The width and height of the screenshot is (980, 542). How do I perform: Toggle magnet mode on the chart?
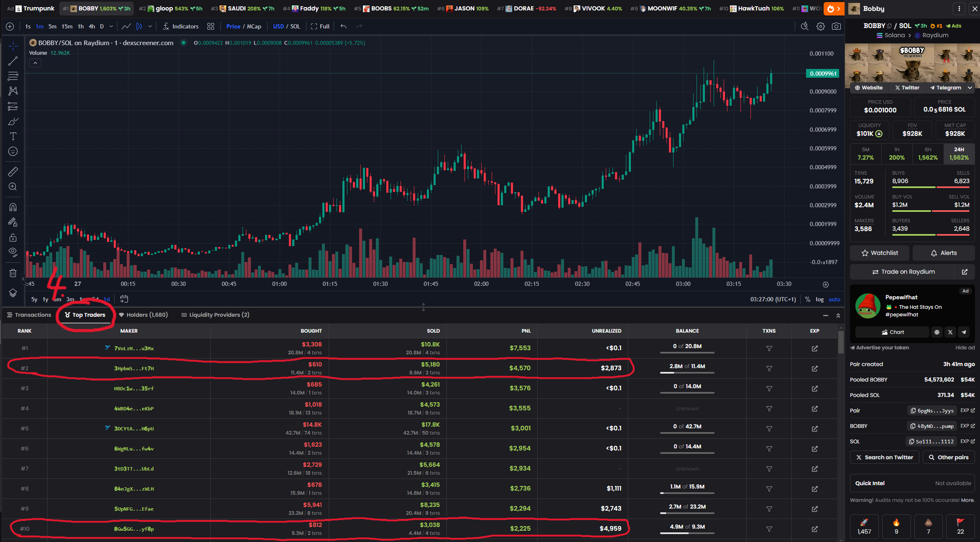13,207
